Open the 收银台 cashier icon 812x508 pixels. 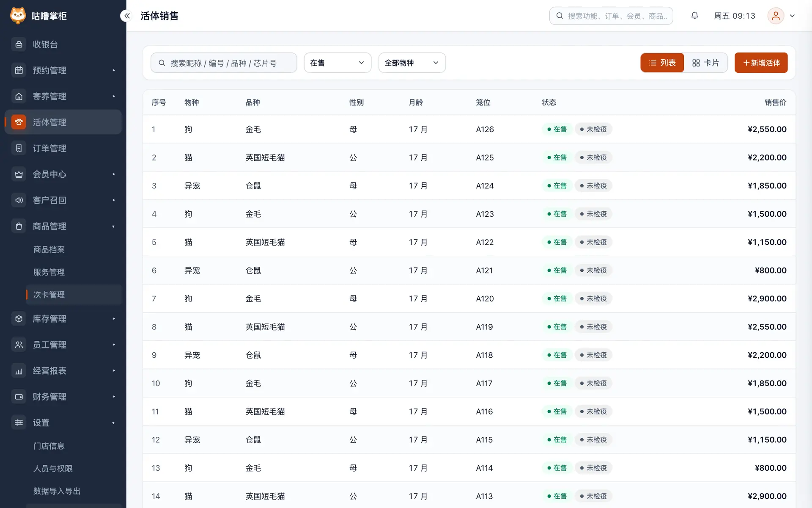[19, 44]
